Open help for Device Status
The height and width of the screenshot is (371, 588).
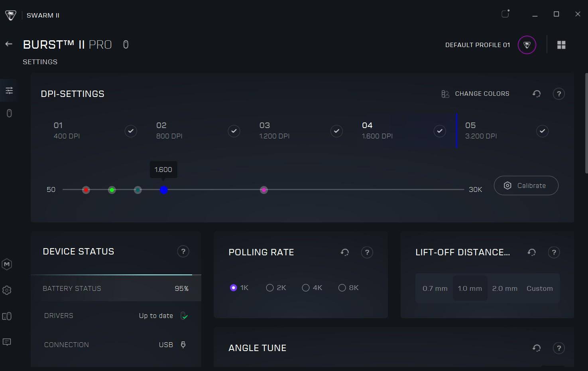tap(183, 251)
